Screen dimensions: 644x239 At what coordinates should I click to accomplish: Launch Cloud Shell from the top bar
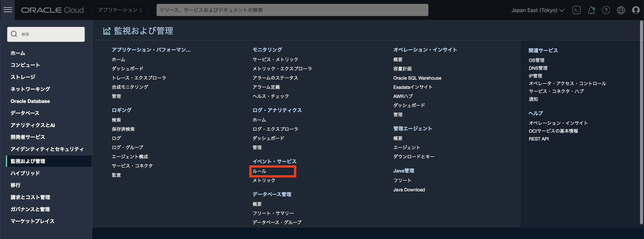(576, 10)
